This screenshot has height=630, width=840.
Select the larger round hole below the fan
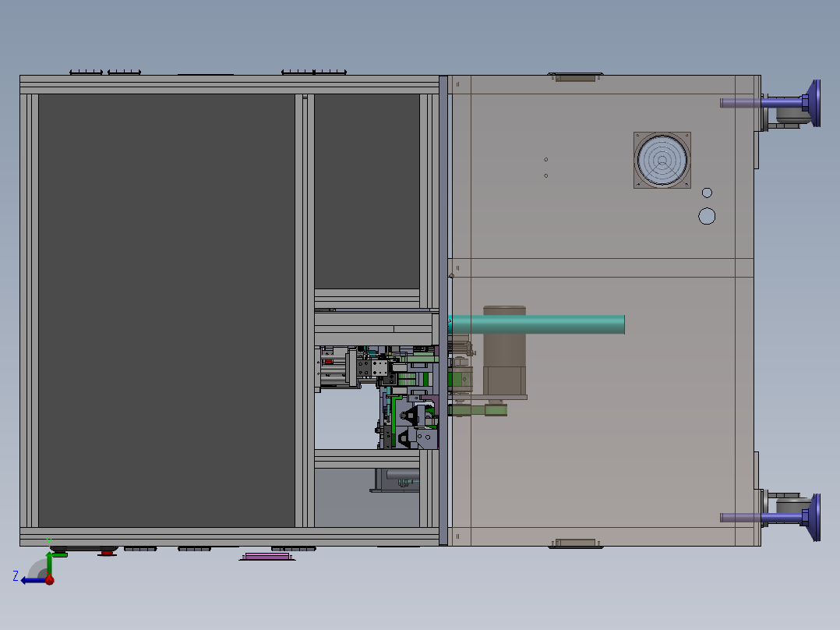pyautogui.click(x=707, y=216)
